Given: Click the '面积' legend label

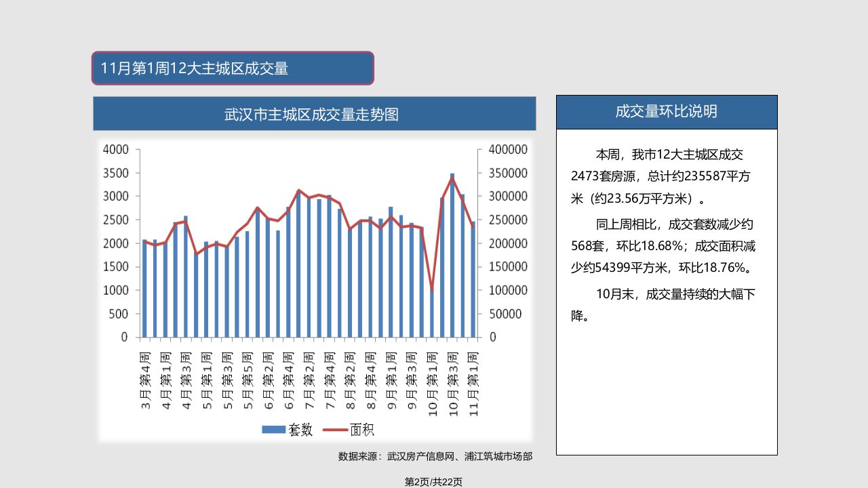Looking at the screenshot, I should pos(361,429).
